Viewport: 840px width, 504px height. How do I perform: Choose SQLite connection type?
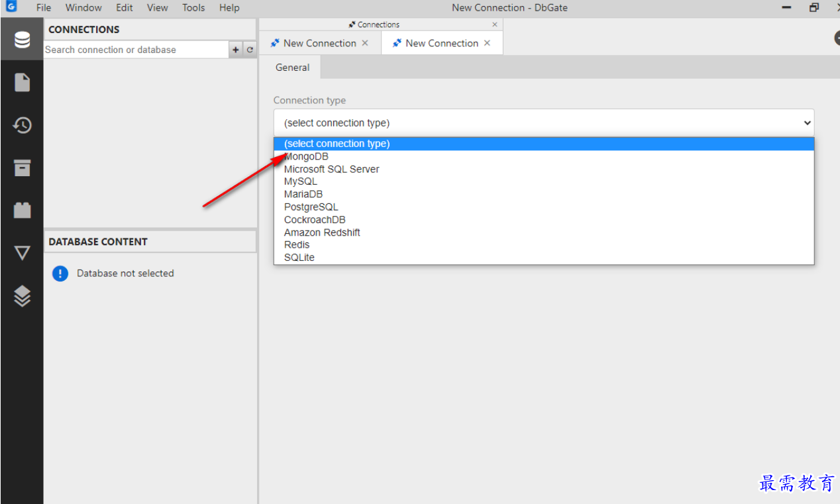click(543, 257)
